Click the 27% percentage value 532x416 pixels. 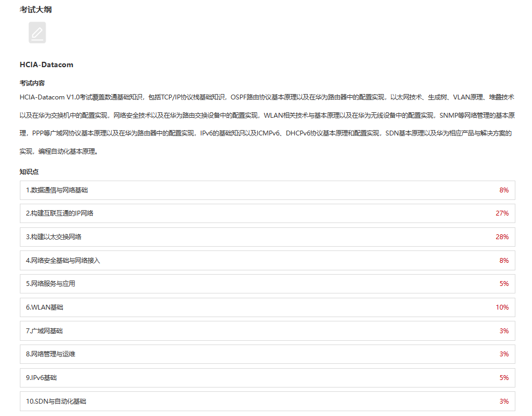[502, 213]
